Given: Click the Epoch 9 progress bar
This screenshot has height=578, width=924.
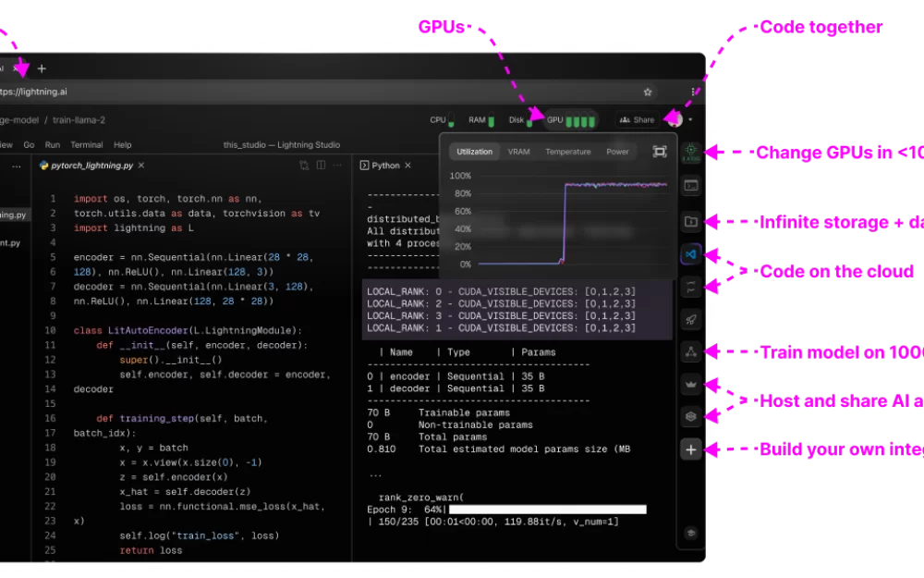Looking at the screenshot, I should point(547,510).
